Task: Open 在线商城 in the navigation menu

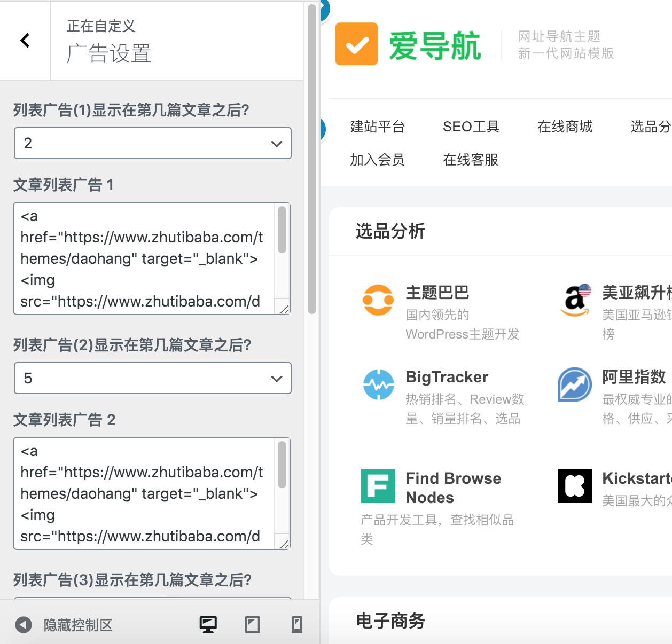Action: click(565, 127)
